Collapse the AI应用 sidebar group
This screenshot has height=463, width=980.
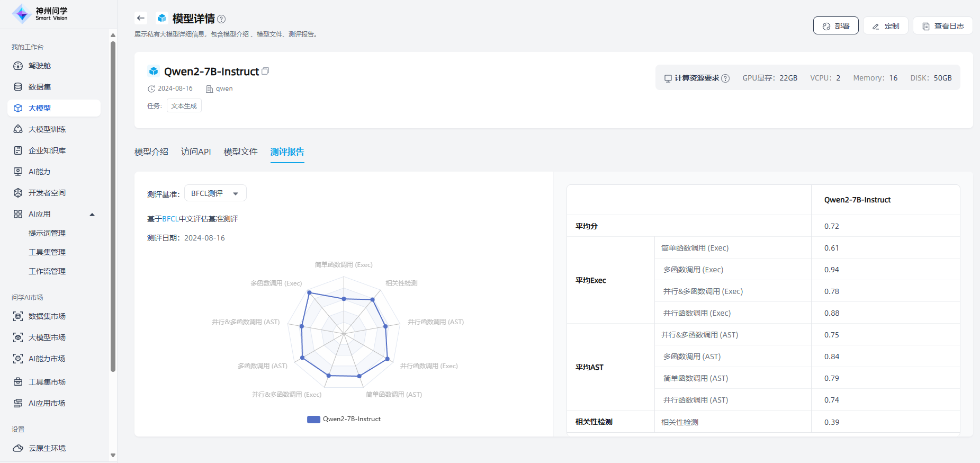(92, 215)
